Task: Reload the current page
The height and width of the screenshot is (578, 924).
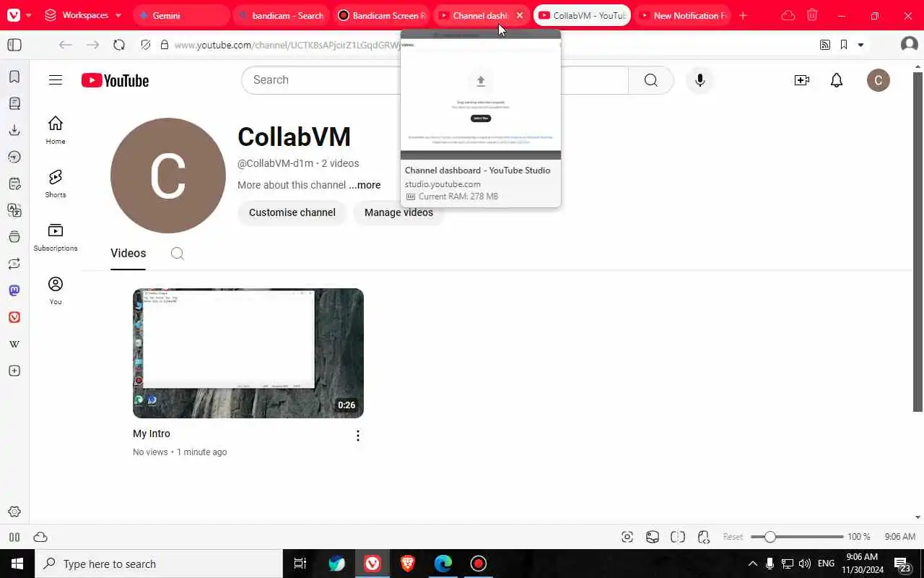Action: tap(119, 45)
